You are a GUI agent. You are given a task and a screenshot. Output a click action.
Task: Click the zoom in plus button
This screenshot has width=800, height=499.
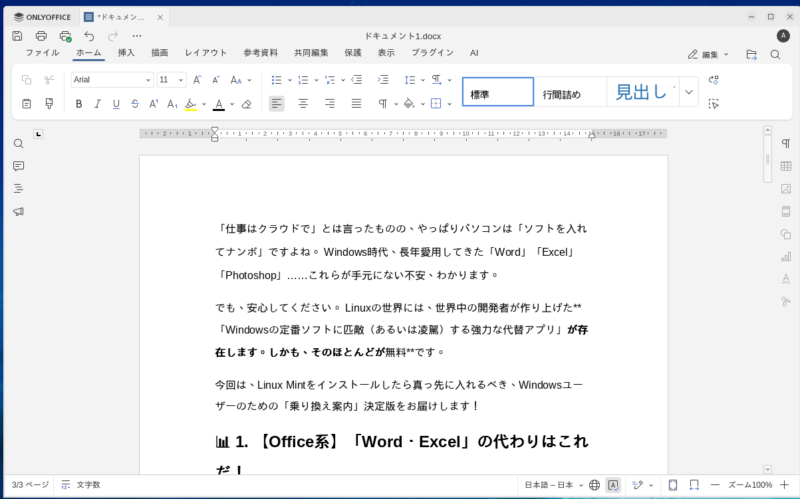coord(790,485)
